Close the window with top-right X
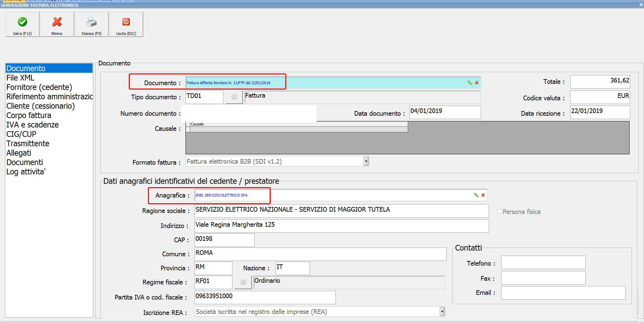Viewport: 644px width, 323px height. pos(641,5)
